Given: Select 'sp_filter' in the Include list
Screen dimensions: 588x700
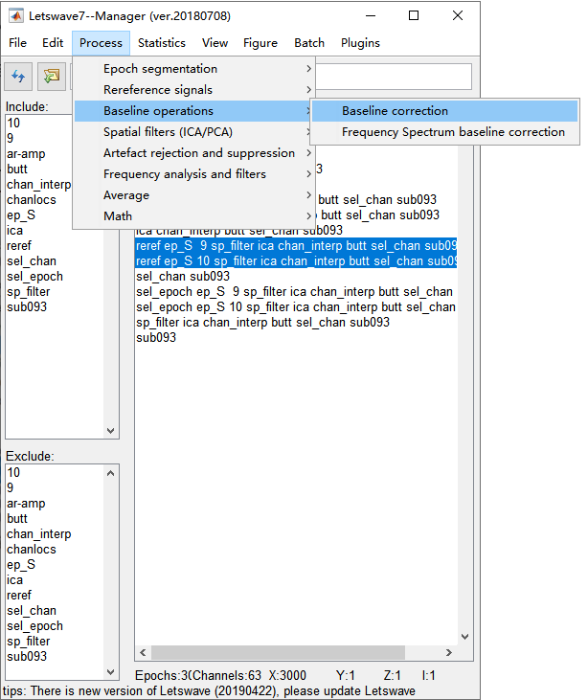Looking at the screenshot, I should (28, 291).
